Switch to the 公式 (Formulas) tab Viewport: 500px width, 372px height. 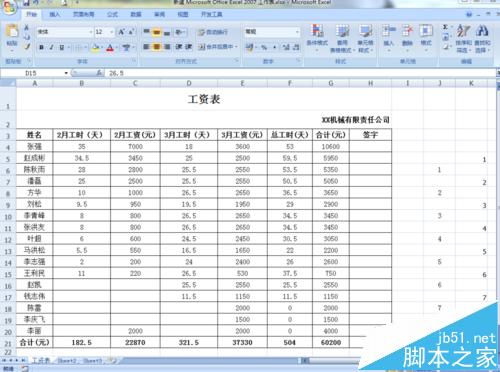[x=112, y=14]
